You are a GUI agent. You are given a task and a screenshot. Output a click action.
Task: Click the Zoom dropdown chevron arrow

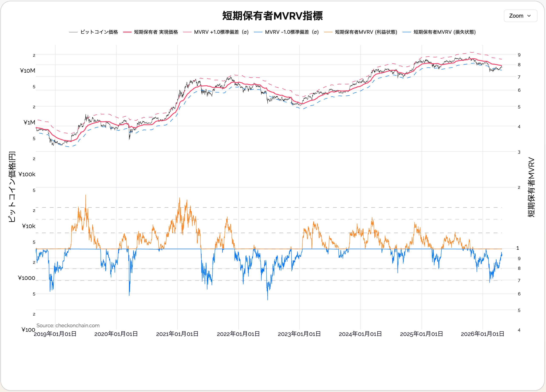(529, 16)
